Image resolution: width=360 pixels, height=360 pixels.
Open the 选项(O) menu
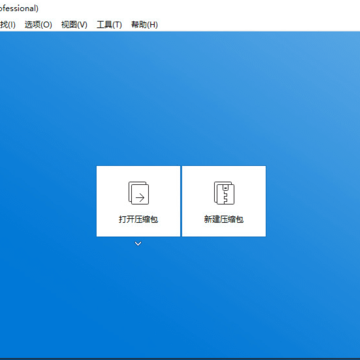click(38, 25)
